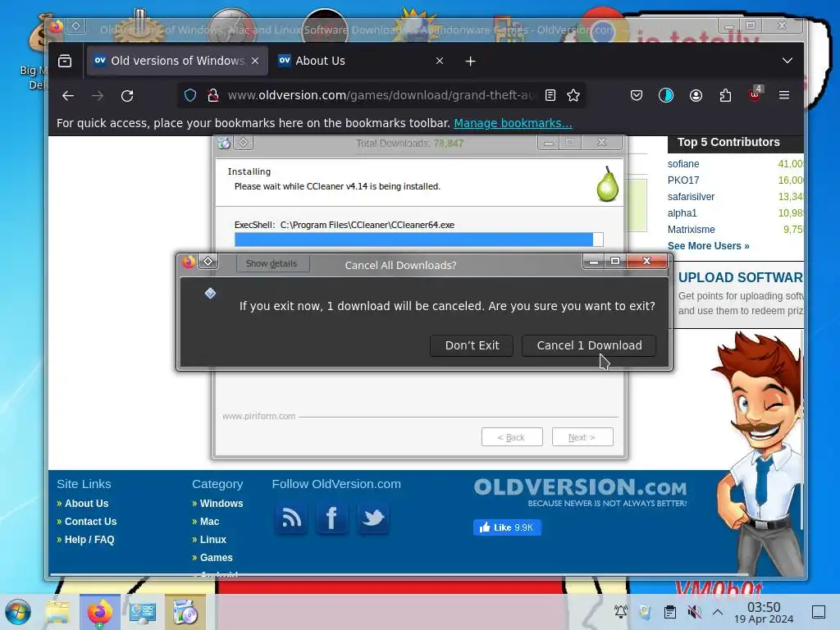Click the RSS feed icon
The image size is (840, 630).
tap(291, 518)
